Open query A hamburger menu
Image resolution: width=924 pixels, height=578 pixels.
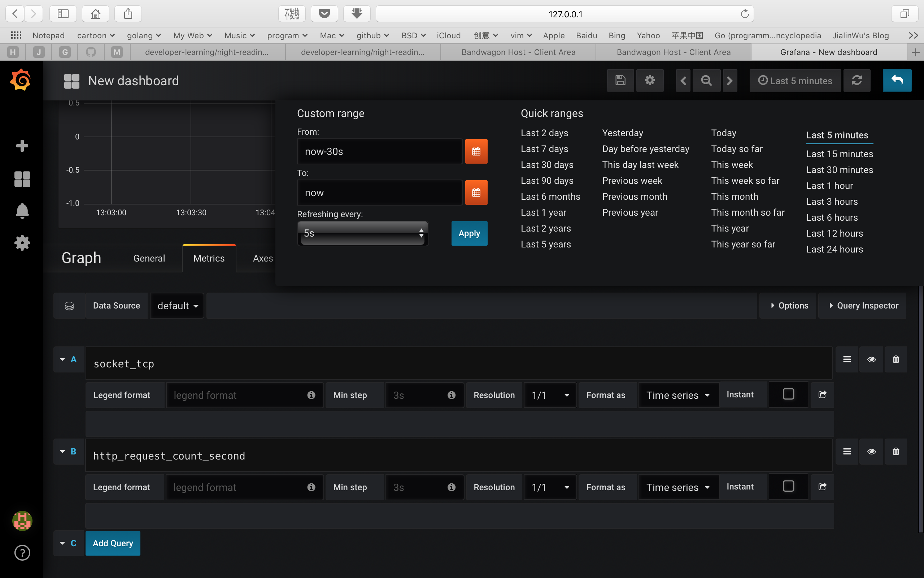(847, 359)
